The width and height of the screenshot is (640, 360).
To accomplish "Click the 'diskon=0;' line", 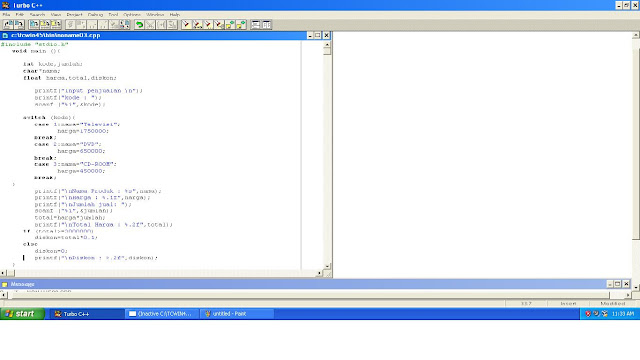I will 51,251.
